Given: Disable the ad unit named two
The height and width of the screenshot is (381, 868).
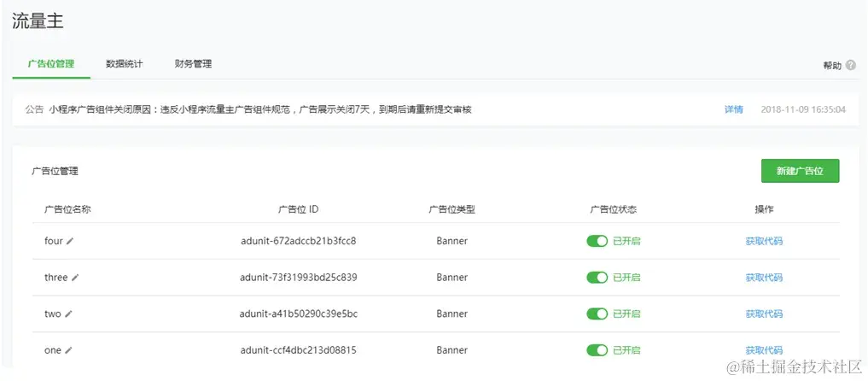Looking at the screenshot, I should (x=597, y=314).
